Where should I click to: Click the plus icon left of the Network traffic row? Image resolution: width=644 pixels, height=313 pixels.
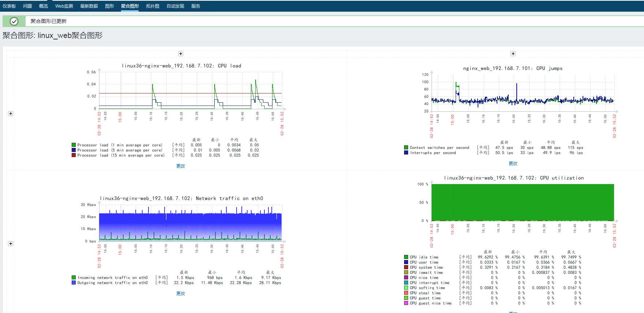pos(11,244)
